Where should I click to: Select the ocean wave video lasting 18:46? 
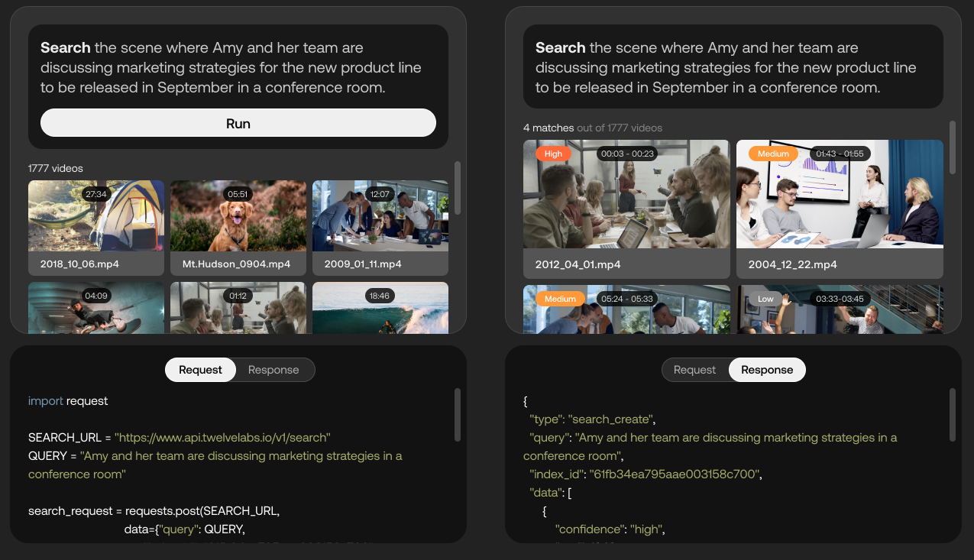[380, 308]
